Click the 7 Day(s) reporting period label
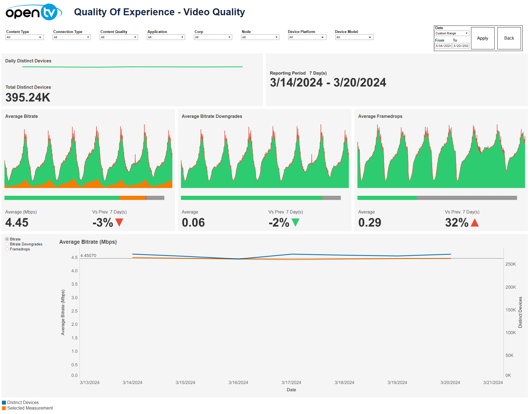 [x=318, y=73]
